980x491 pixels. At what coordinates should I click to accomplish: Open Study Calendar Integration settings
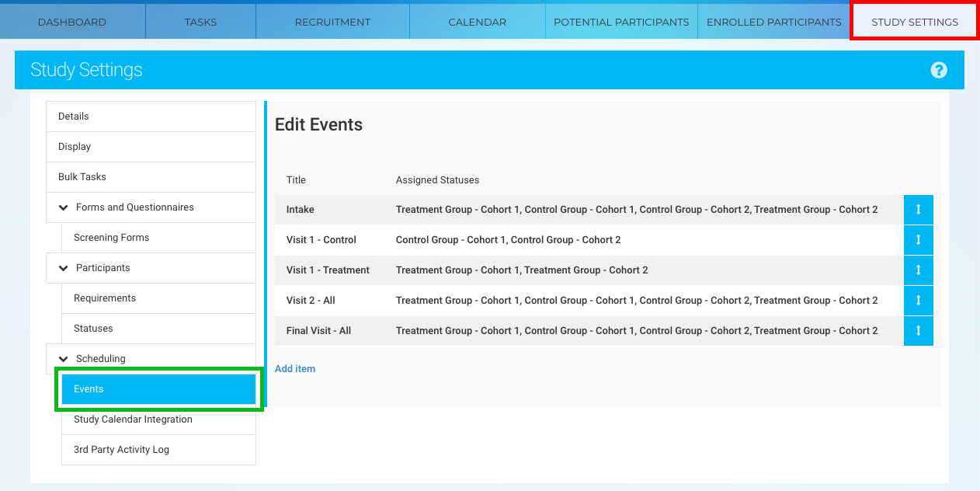(x=133, y=420)
